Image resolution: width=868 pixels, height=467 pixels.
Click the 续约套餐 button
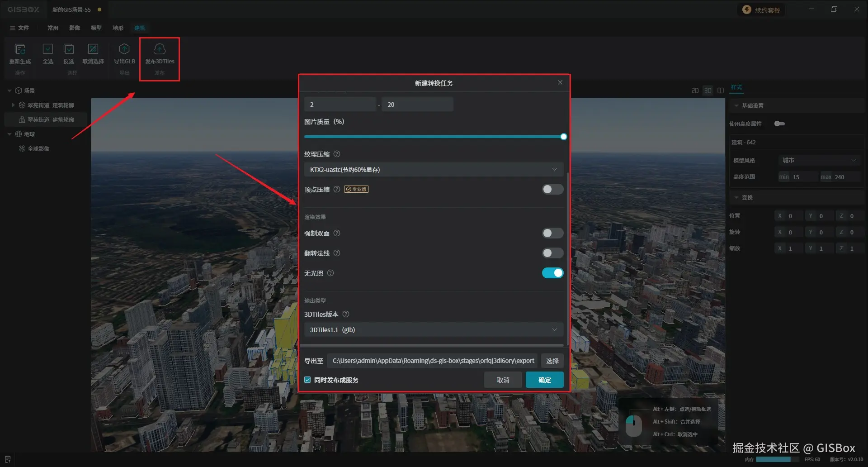tap(762, 10)
